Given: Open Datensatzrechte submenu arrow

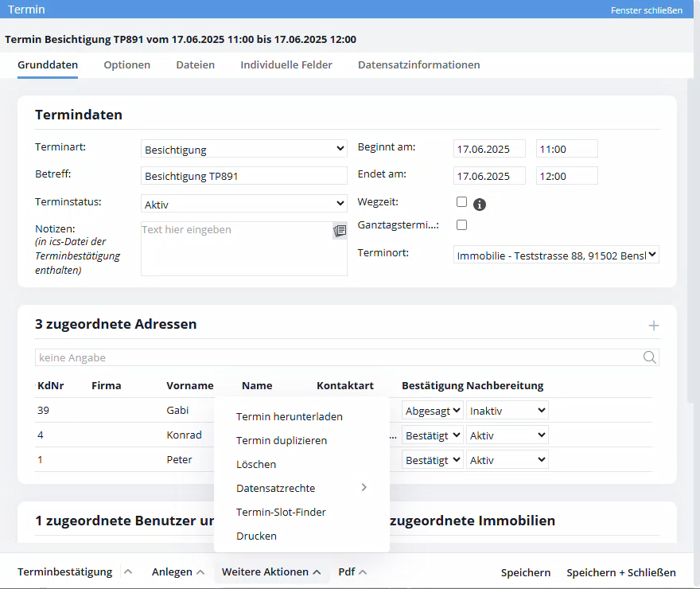Looking at the screenshot, I should (364, 488).
